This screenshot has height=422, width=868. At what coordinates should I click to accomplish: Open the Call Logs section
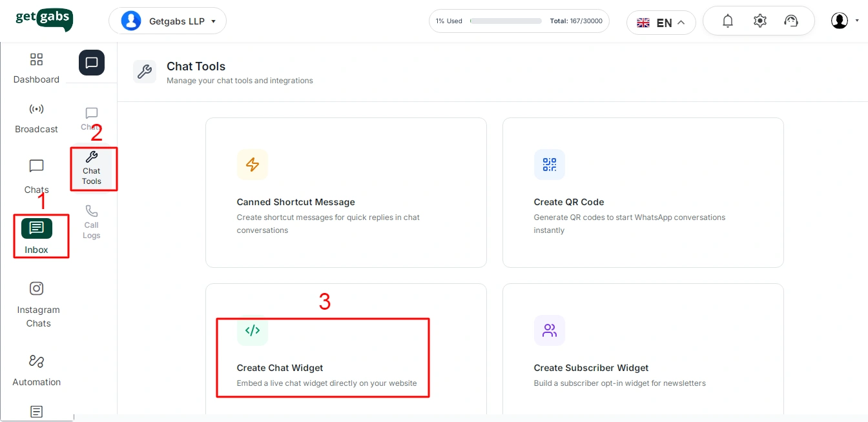point(92,221)
